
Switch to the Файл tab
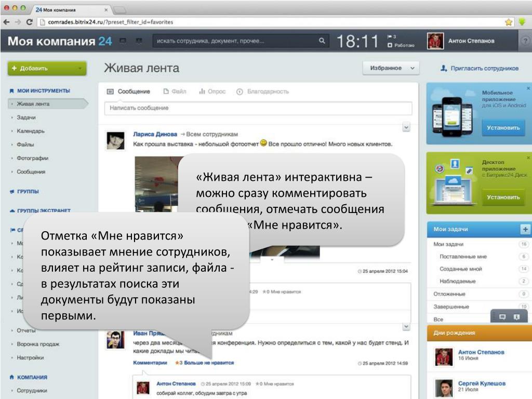(x=175, y=91)
